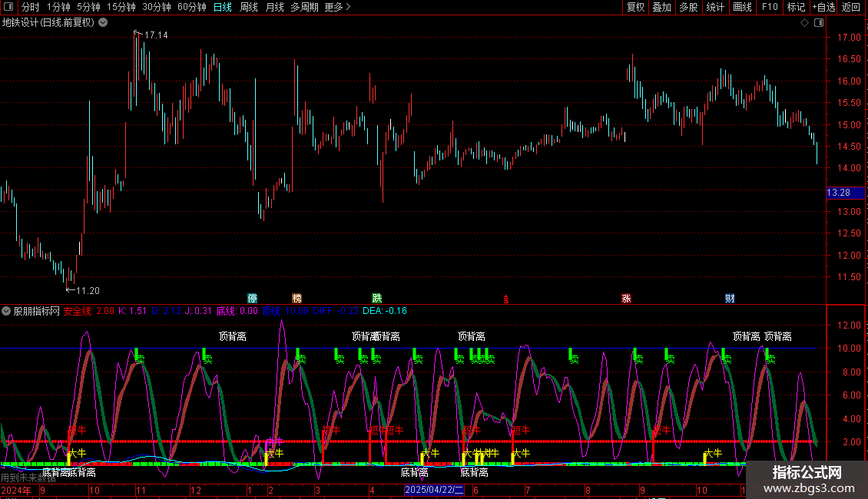Screen dimensions: 868x499
Task: Select the 60分钟 period tab
Action: coord(191,8)
